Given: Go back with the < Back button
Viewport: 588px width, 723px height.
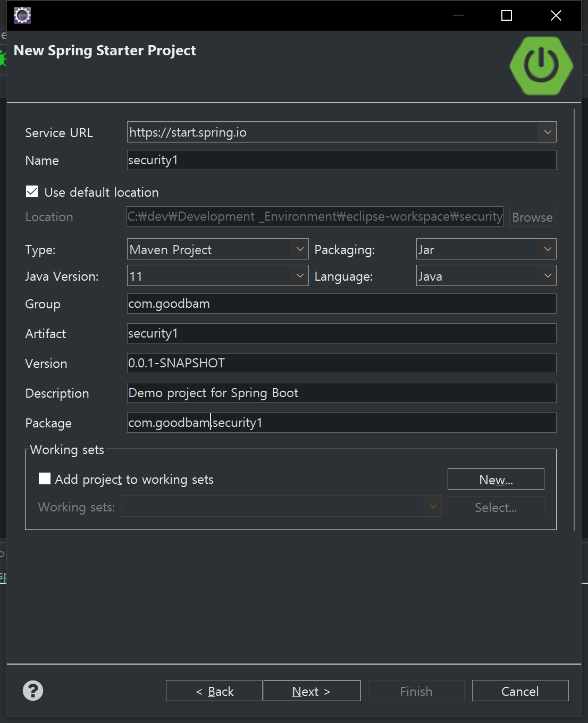Looking at the screenshot, I should point(214,691).
